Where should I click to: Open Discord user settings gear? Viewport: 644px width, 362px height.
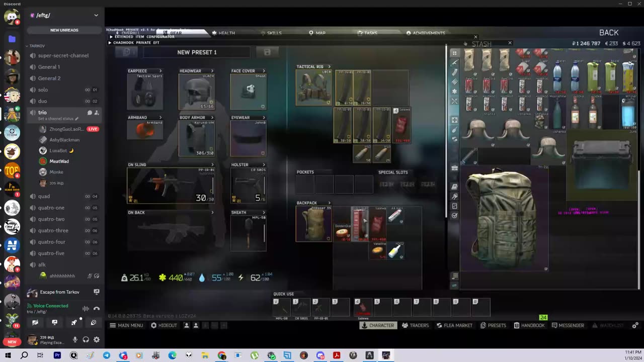tap(97, 340)
